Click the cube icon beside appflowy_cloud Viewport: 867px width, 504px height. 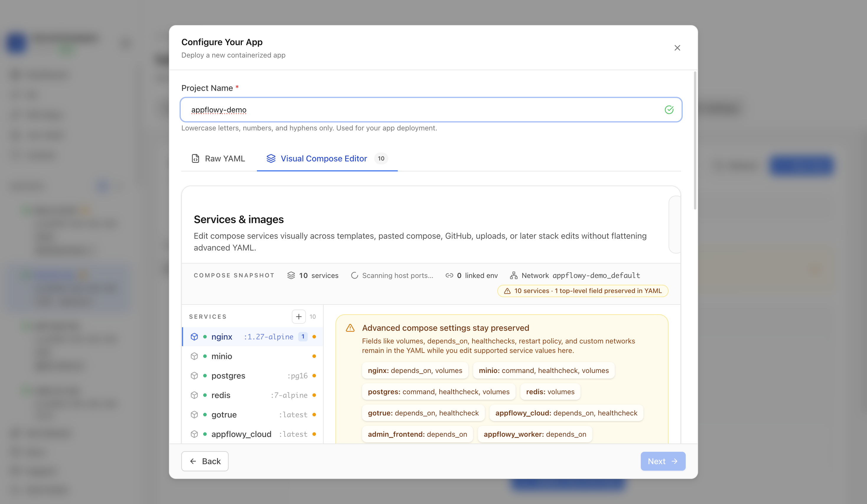(x=194, y=434)
